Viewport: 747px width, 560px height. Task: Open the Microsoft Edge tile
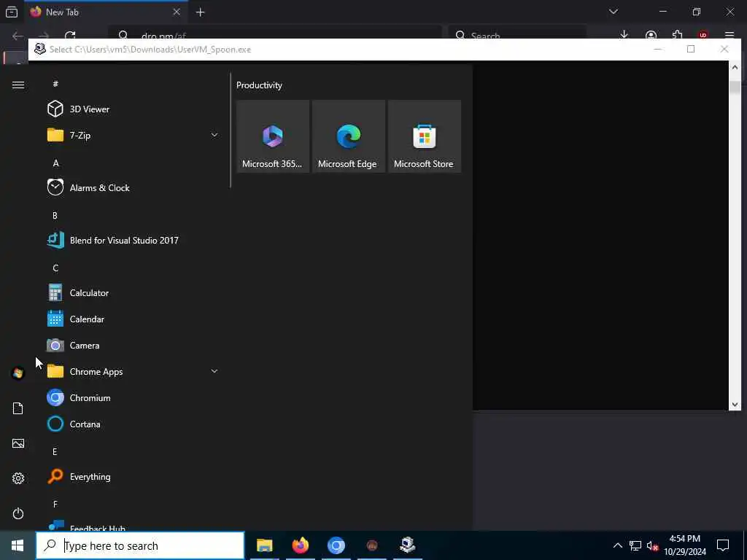(348, 136)
